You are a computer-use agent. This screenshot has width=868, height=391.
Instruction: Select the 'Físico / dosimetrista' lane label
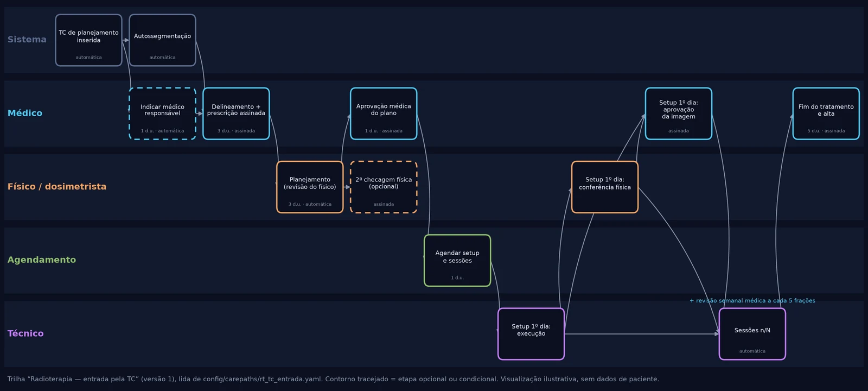coord(57,186)
